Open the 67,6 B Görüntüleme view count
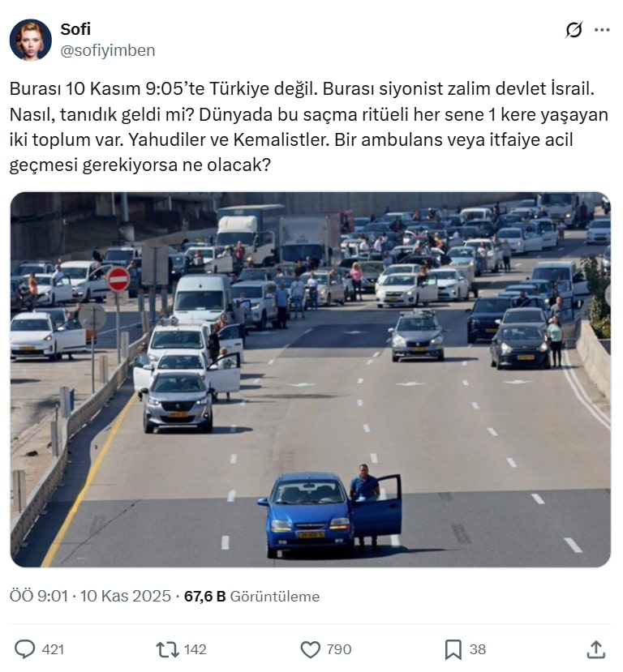The image size is (623, 672). coord(251,596)
